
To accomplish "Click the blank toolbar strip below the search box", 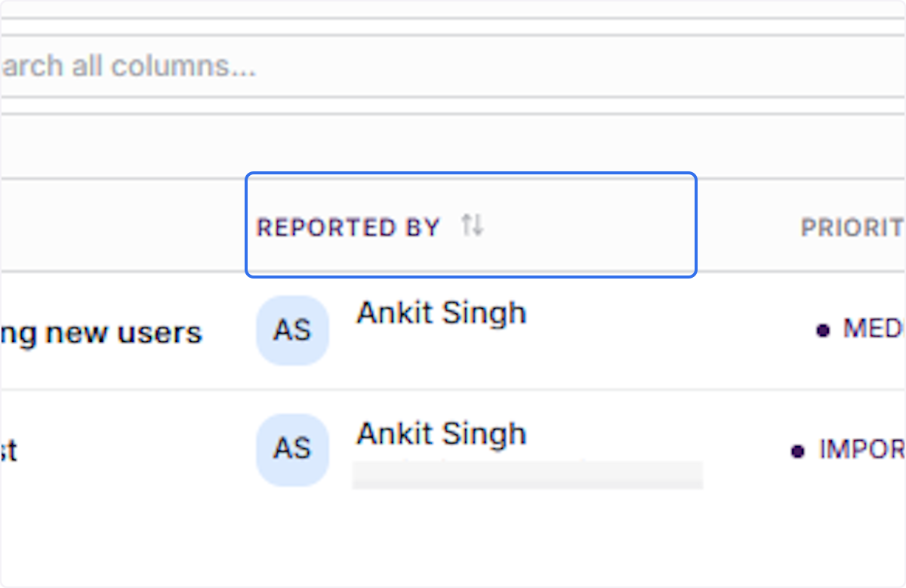I will pos(453,146).
